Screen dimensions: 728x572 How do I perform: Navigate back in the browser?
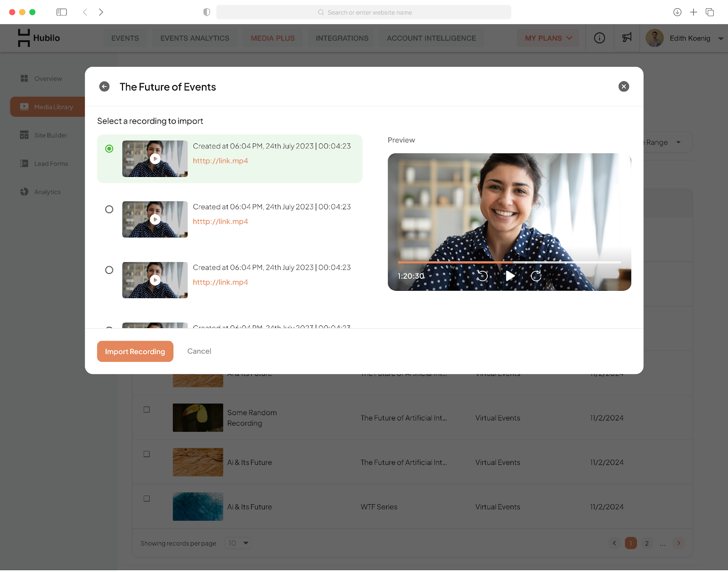click(x=85, y=12)
